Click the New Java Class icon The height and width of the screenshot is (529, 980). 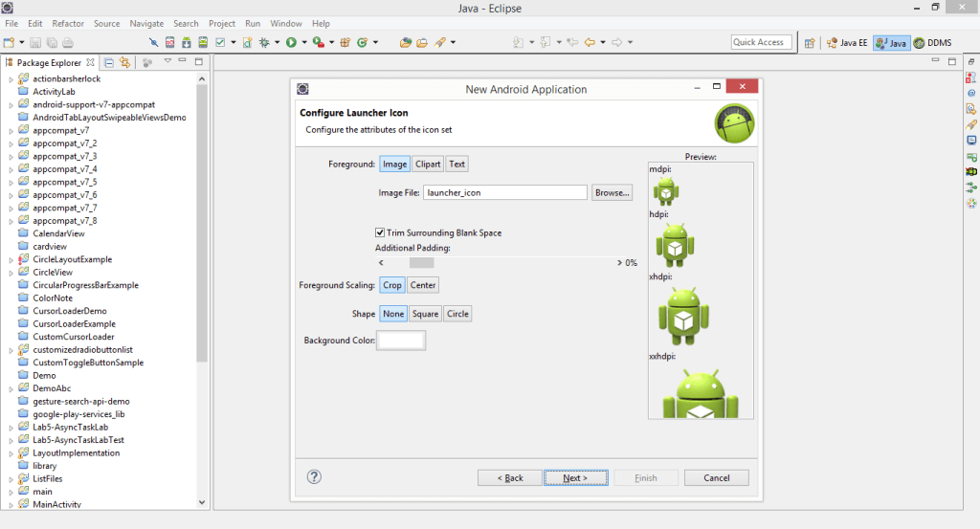(x=362, y=42)
